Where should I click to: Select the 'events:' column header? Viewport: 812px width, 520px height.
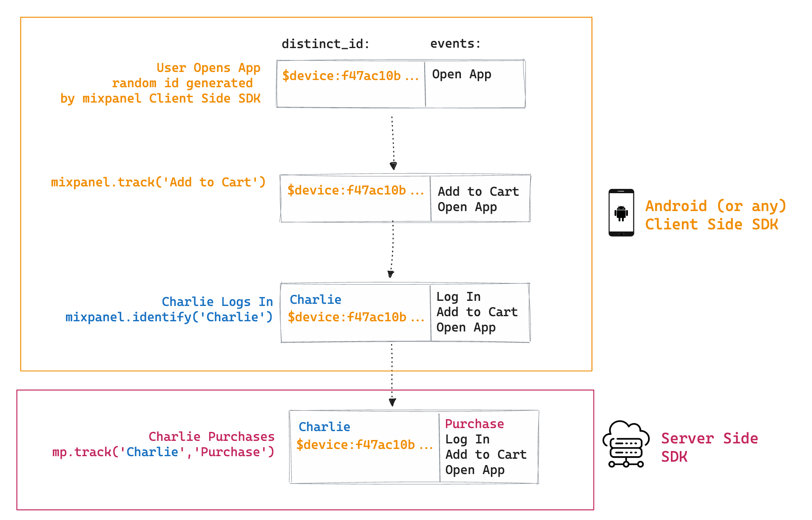pyautogui.click(x=455, y=43)
